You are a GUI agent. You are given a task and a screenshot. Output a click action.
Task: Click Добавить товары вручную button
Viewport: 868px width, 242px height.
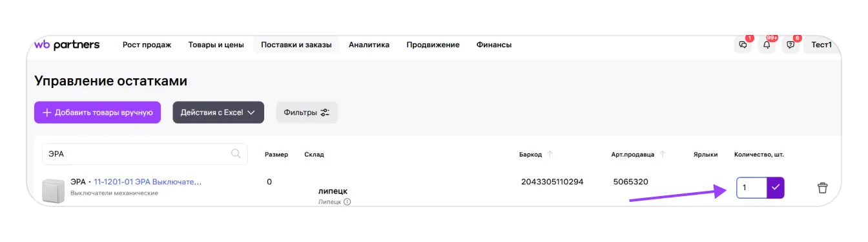pyautogui.click(x=98, y=112)
